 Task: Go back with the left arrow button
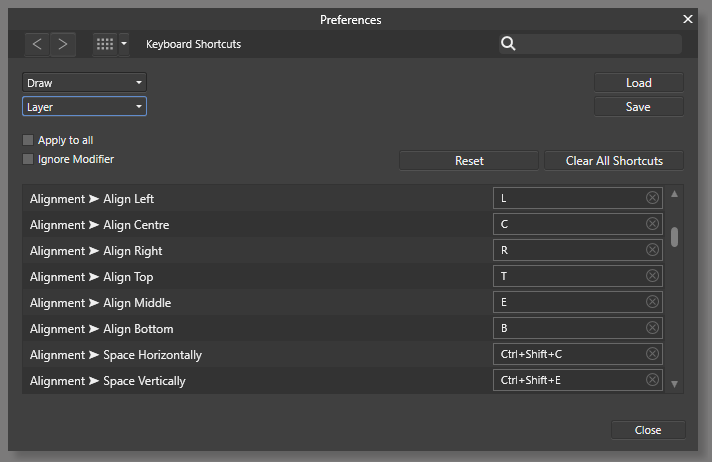pos(37,44)
